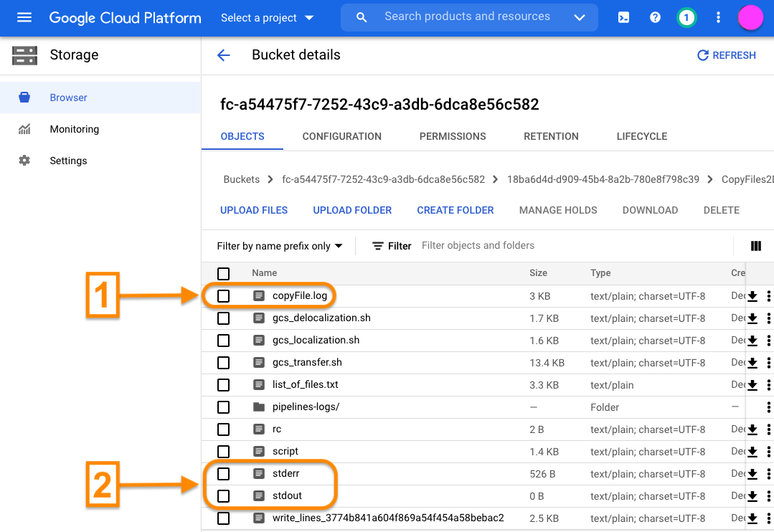Open more actions for gcs_transfer.sh row

(x=768, y=363)
